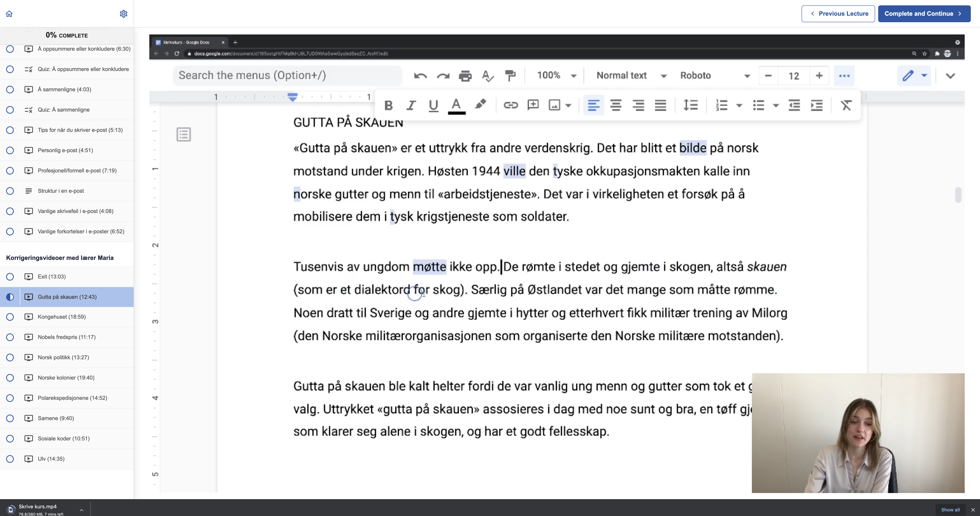Mark 'Å sammenligne (4:03)' circle
The image size is (980, 516).
pyautogui.click(x=10, y=89)
